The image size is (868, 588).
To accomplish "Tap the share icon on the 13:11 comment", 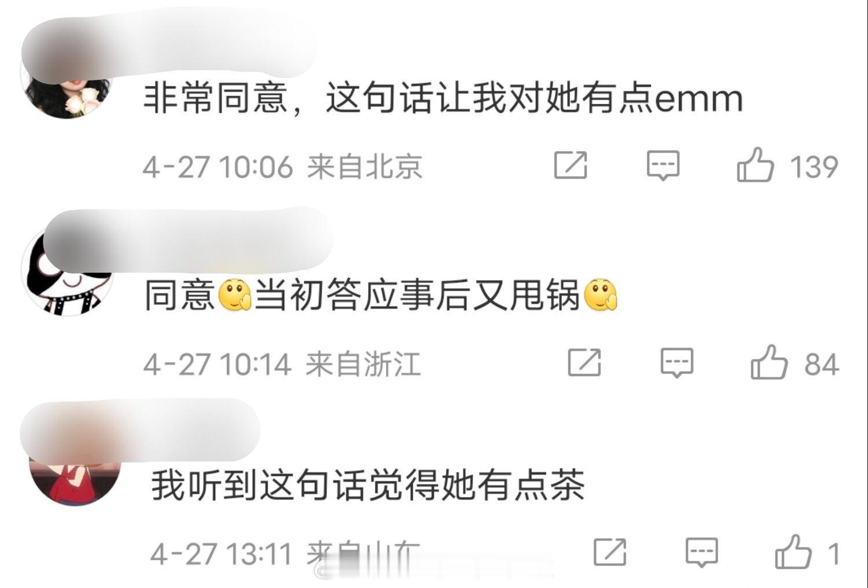I will coord(610,552).
